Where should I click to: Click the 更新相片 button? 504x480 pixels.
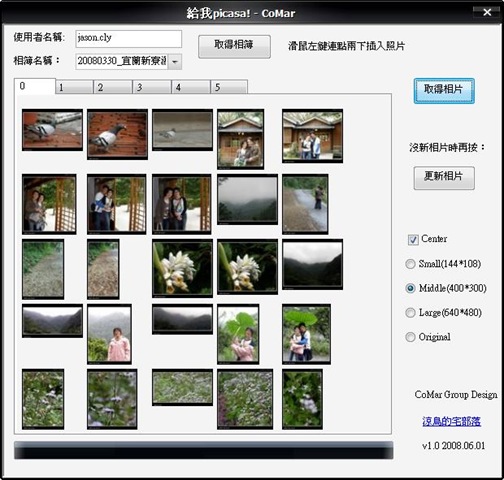click(444, 178)
